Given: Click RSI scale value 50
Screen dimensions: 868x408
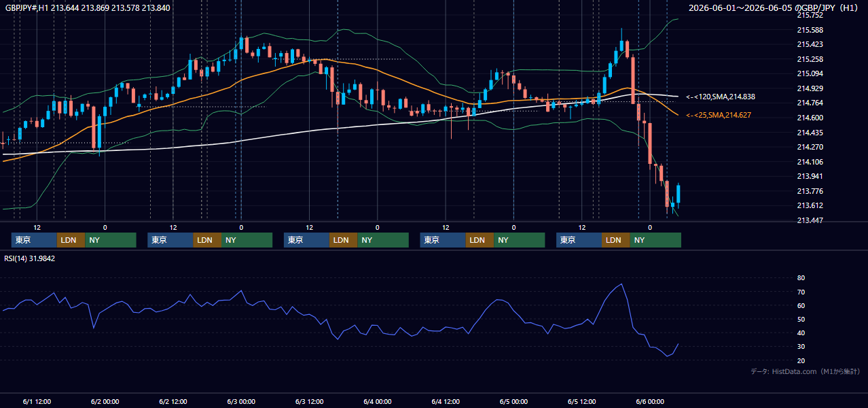Looking at the screenshot, I should tap(801, 320).
